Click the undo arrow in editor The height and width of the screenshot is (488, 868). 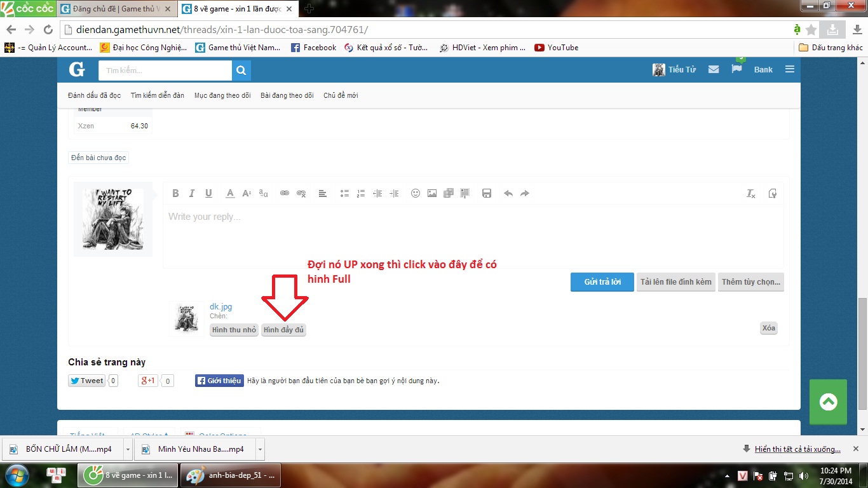(x=508, y=194)
